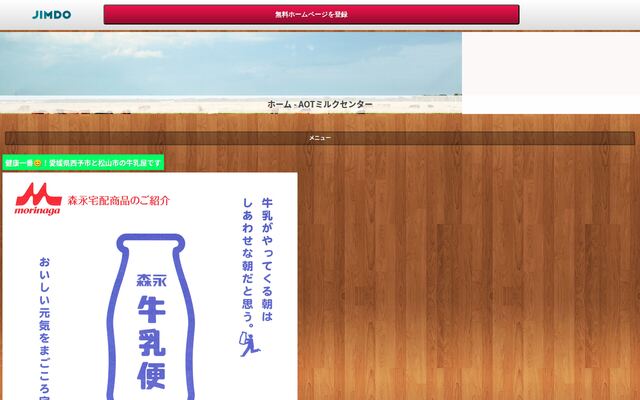Click the red 無料ホームページを登録 button

tap(311, 15)
